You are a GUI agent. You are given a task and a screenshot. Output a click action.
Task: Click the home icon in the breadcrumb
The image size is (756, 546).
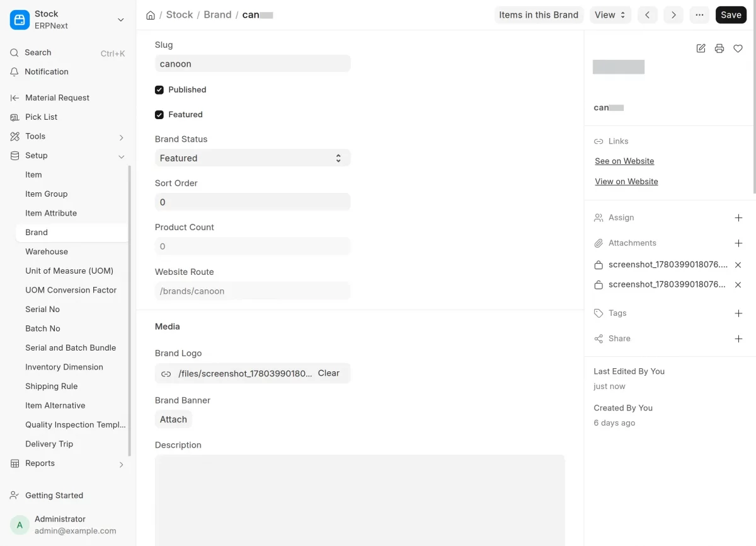[150, 15]
